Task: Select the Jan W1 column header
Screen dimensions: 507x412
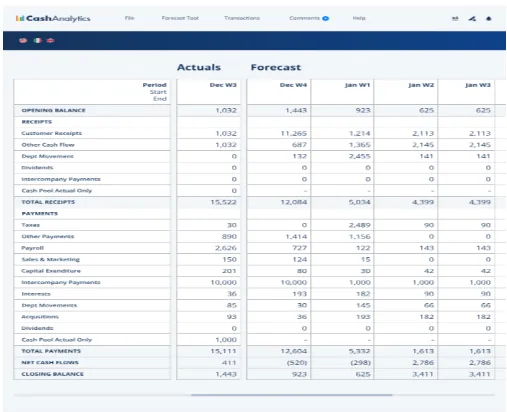Action: tap(357, 85)
